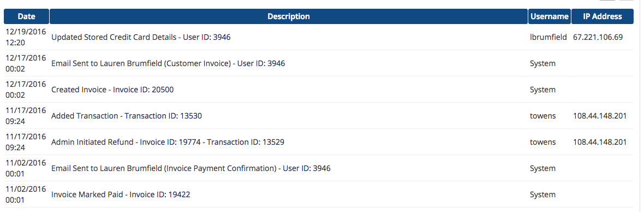Select IP 108.44.148.201 on Admin Refund row
The image size is (644, 212).
click(x=600, y=142)
